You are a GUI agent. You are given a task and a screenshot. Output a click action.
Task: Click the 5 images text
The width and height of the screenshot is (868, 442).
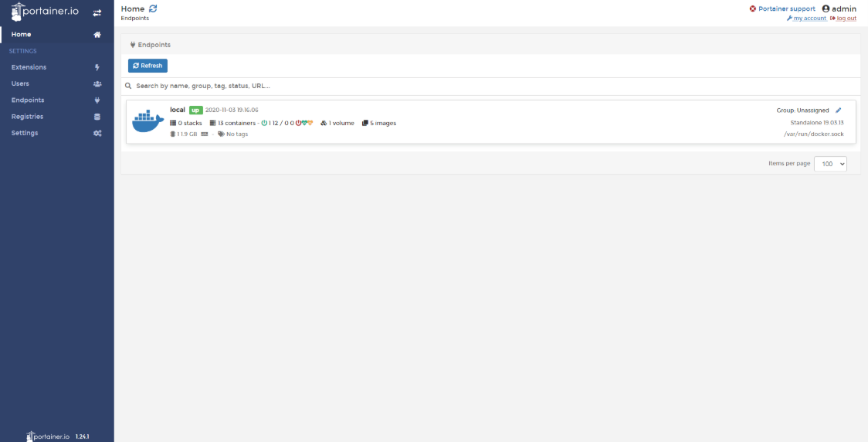pyautogui.click(x=383, y=123)
